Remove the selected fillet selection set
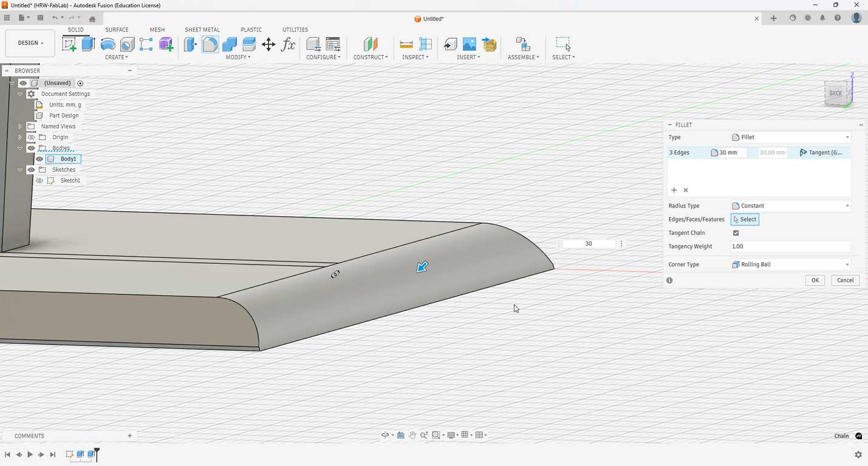The image size is (868, 466). tap(686, 191)
